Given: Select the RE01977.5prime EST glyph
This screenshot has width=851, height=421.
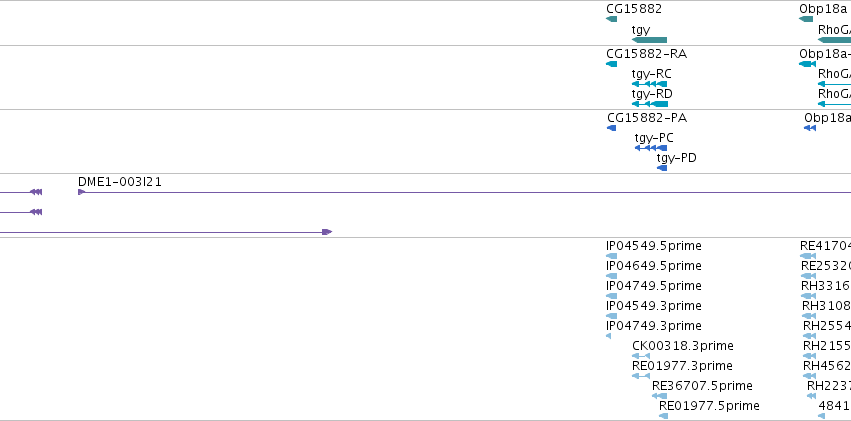Looking at the screenshot, I should (664, 416).
